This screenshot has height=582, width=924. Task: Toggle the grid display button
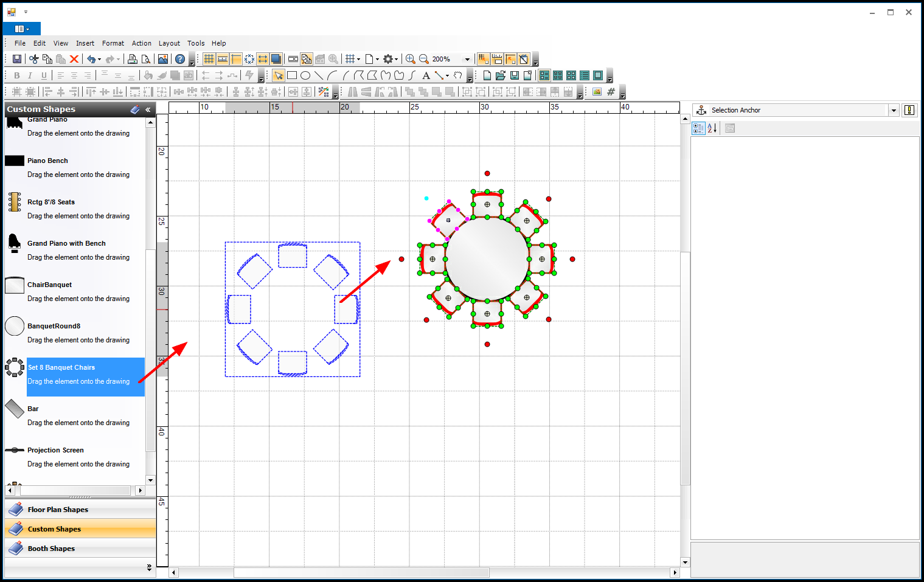click(x=209, y=59)
